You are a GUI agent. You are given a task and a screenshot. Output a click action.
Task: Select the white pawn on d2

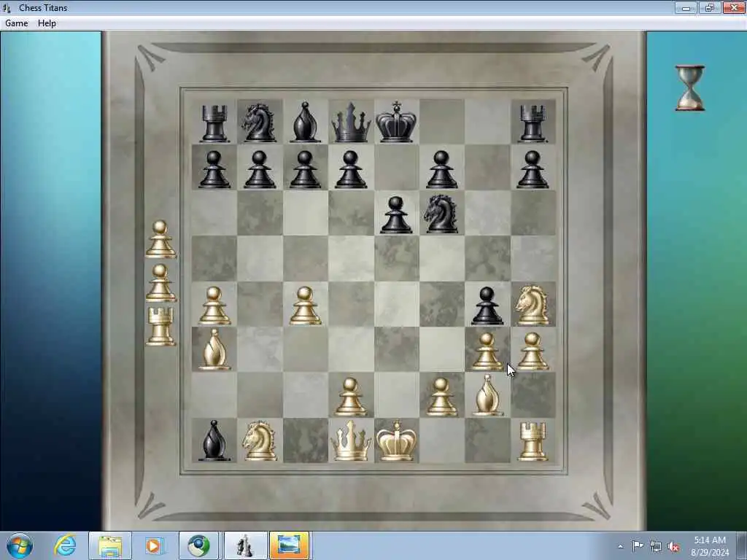[351, 397]
